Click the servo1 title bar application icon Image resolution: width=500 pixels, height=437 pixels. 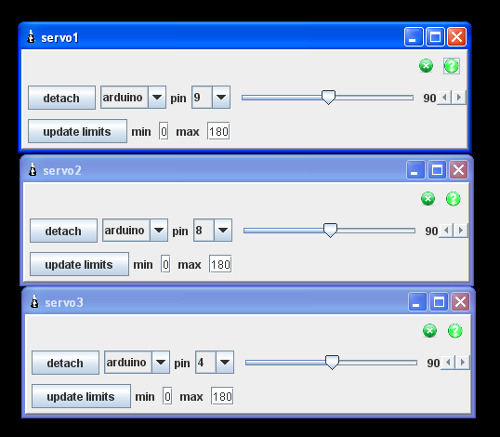click(31, 37)
